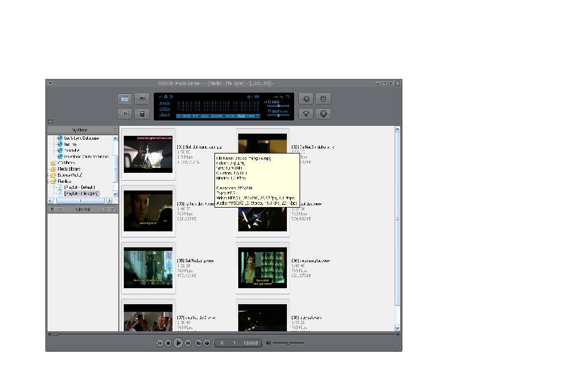Viewport: 566px width, 392px height.
Task: Select the USER equalizer preset
Action: coord(251,116)
